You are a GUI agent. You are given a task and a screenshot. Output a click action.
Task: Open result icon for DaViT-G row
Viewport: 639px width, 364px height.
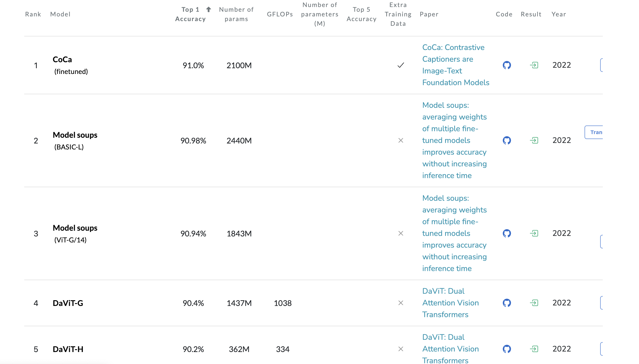[534, 303]
